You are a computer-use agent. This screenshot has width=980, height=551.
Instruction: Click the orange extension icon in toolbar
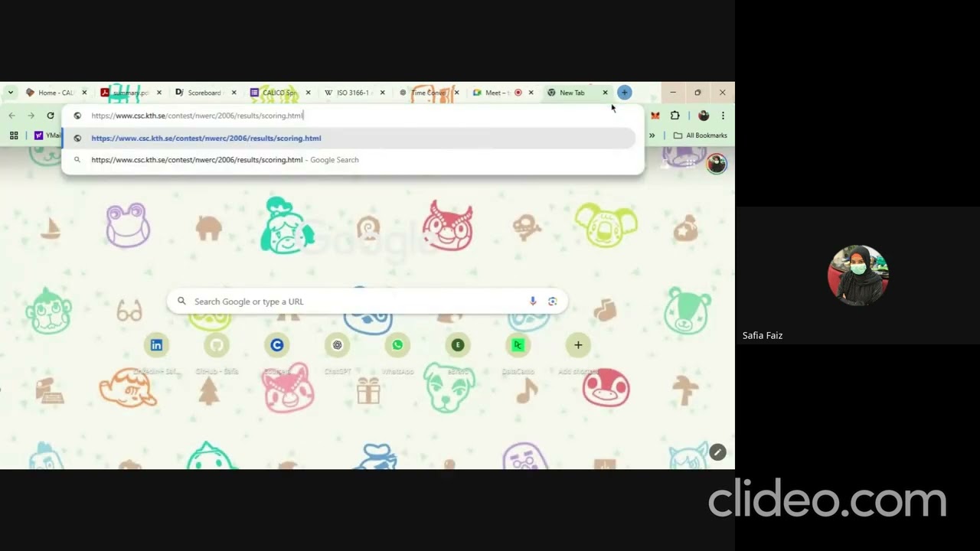[655, 116]
